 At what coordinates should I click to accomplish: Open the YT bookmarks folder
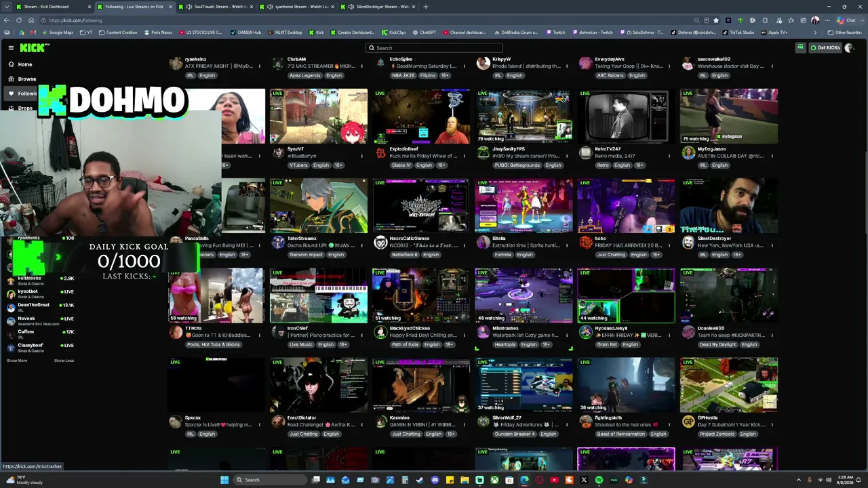(x=86, y=33)
